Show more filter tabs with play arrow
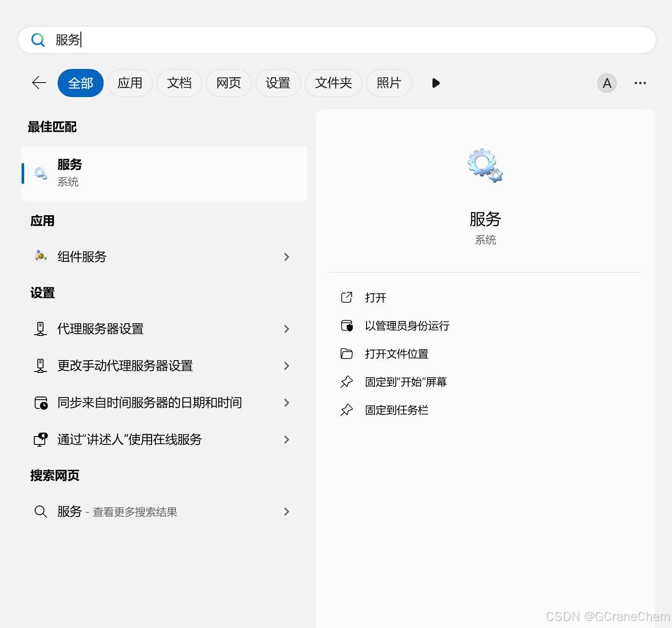Screen dimensions: 672x628 [x=436, y=83]
